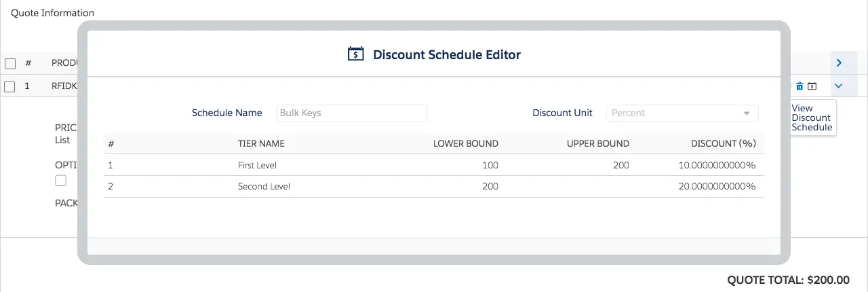
Task: Select the First Level tier row
Action: (434, 165)
